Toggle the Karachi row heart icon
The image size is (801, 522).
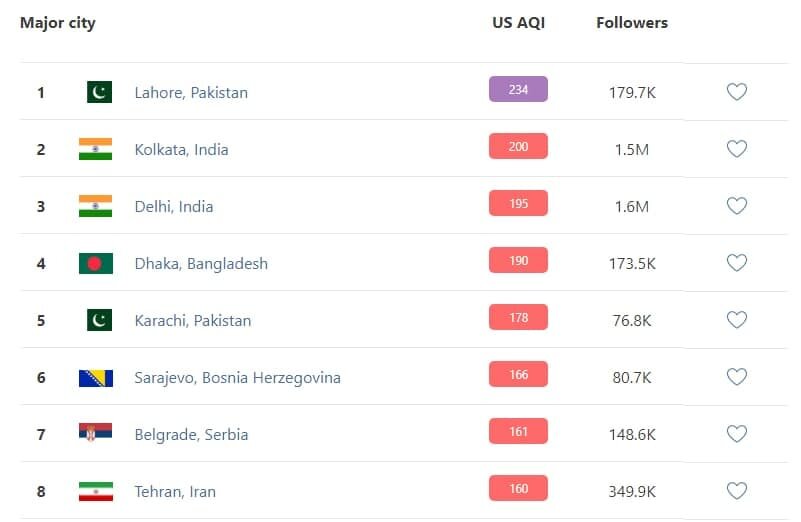click(x=736, y=320)
